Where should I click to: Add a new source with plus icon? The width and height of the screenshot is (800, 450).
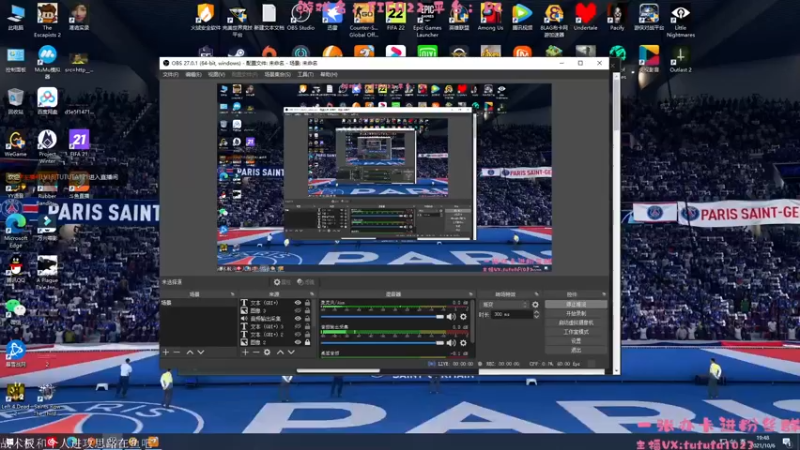pyautogui.click(x=245, y=352)
